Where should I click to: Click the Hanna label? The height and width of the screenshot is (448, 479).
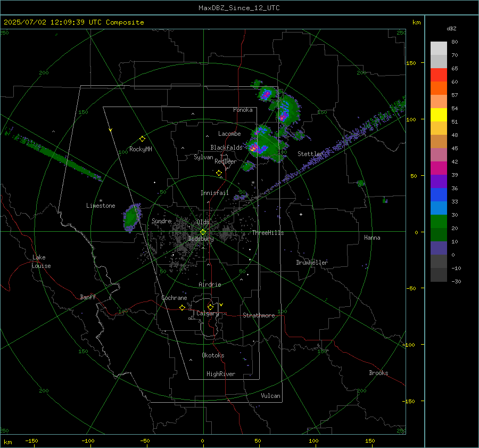(372, 238)
